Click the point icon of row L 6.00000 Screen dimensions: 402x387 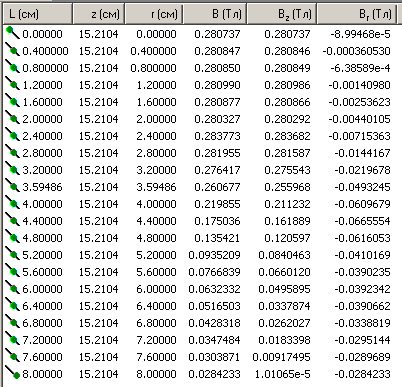point(12,288)
